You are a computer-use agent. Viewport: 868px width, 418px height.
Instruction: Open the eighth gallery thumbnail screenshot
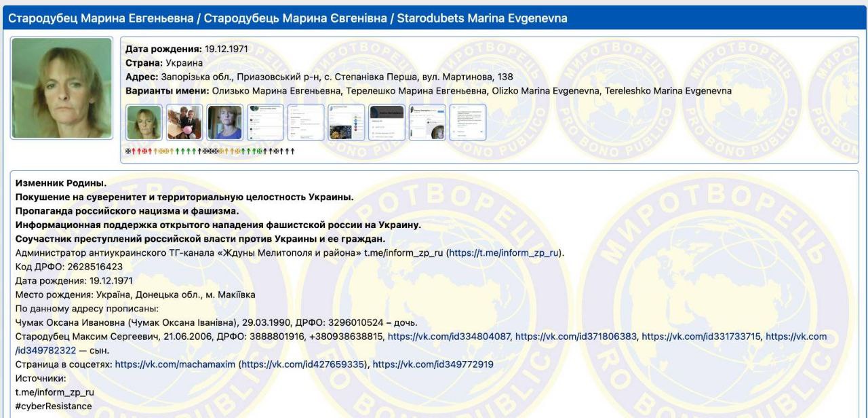coord(427,123)
